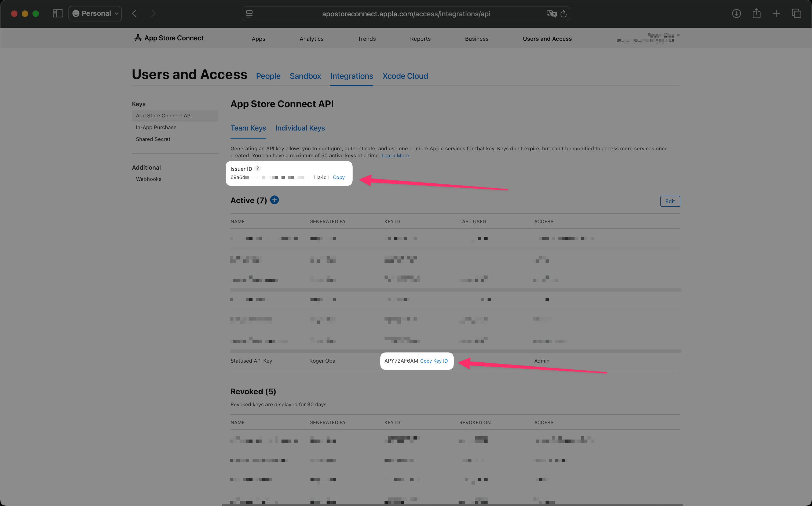
Task: Navigate to the Analytics menu item
Action: (x=311, y=39)
